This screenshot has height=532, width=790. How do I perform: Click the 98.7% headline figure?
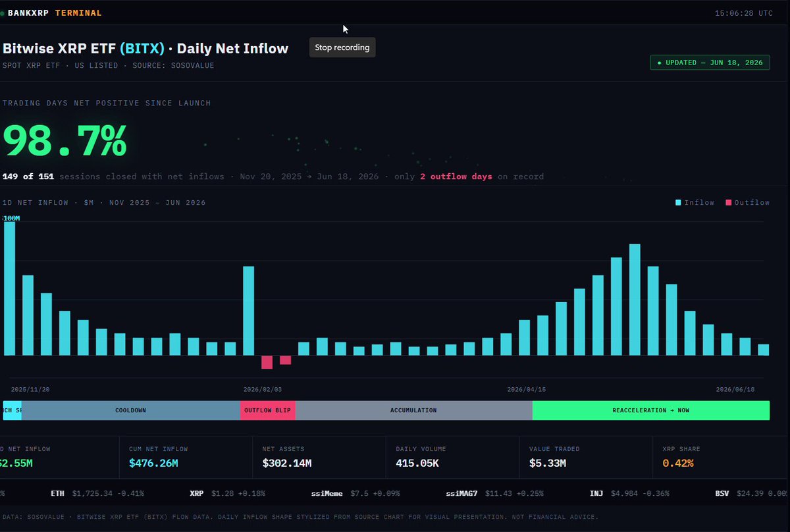[x=65, y=140]
